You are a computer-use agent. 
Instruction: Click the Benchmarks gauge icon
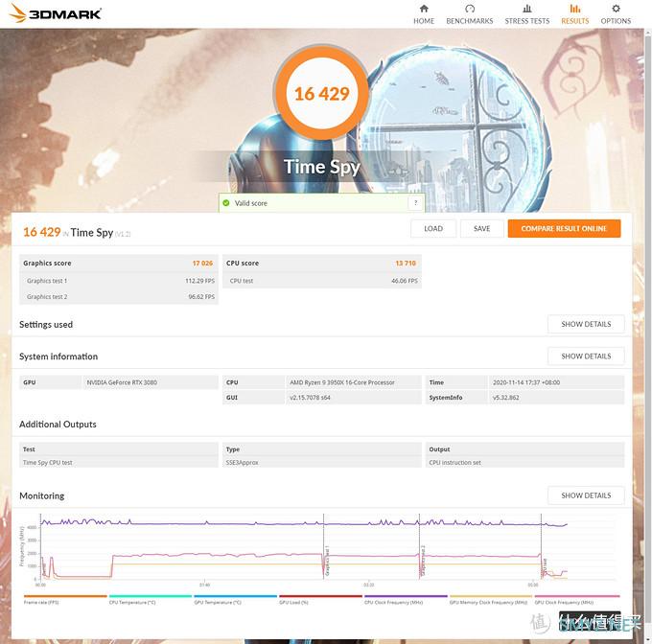click(470, 9)
